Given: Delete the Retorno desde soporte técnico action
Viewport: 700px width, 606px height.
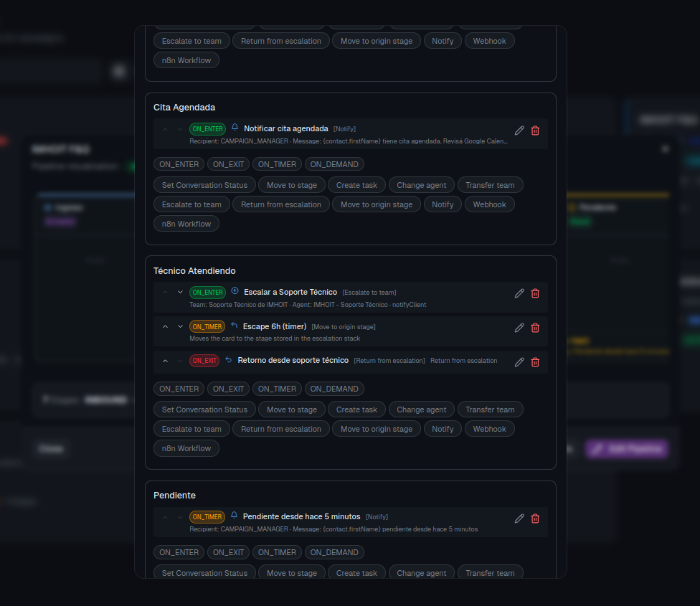Looking at the screenshot, I should [x=535, y=362].
